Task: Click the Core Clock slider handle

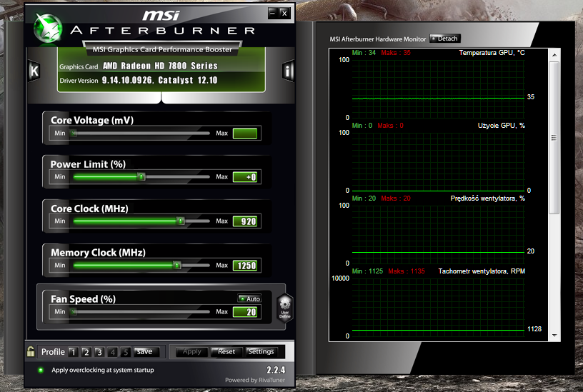Action: [x=180, y=221]
